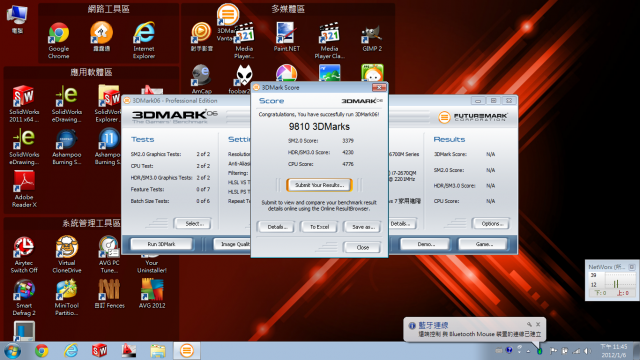
Task: Open Ashampoo Burning Studio 11 icon
Action: click(x=108, y=147)
